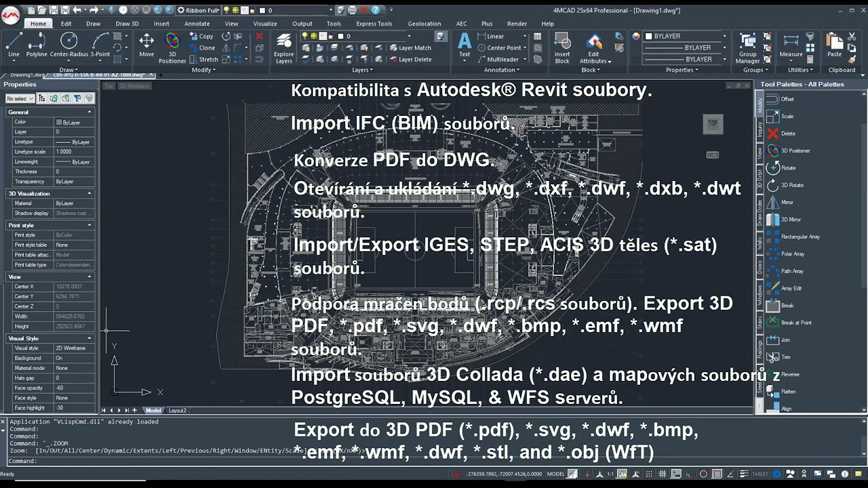Click the ByLayer color swatch in General properties
868x488 pixels.
[59, 122]
